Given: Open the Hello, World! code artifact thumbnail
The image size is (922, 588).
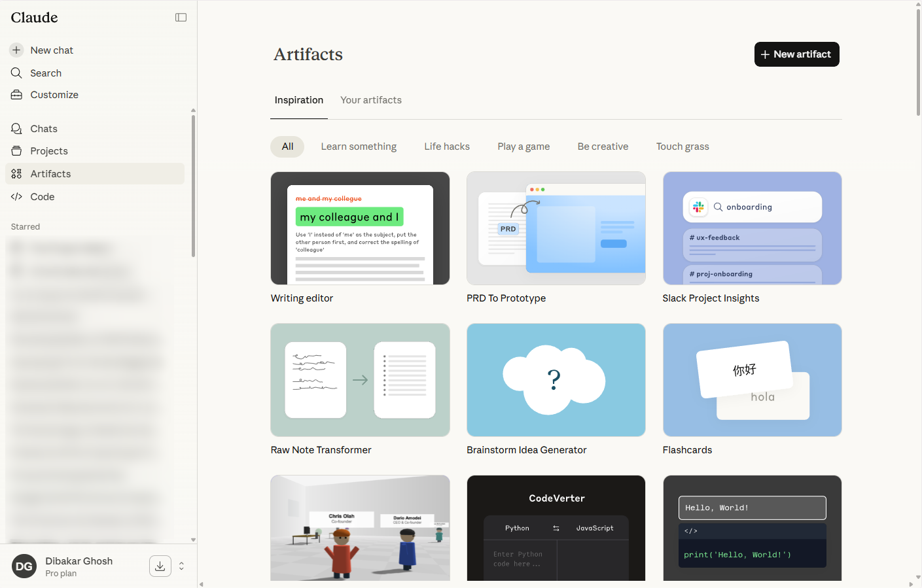Looking at the screenshot, I should coord(753,528).
